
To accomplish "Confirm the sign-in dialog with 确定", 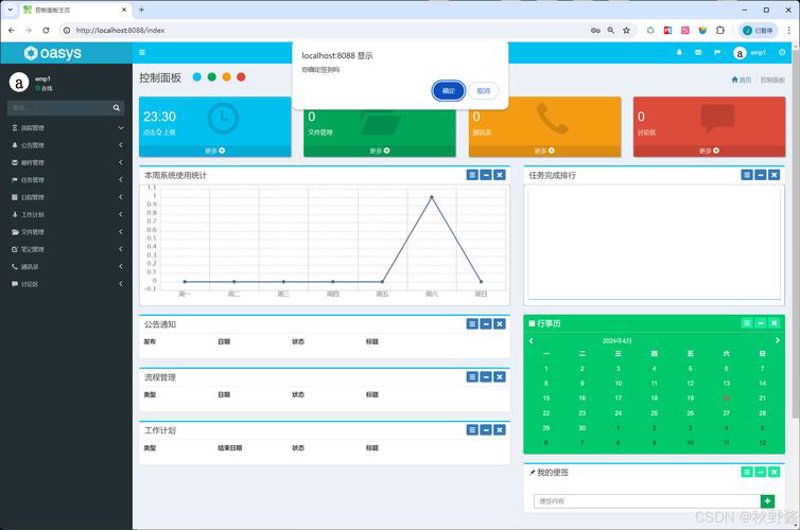I will 448,91.
